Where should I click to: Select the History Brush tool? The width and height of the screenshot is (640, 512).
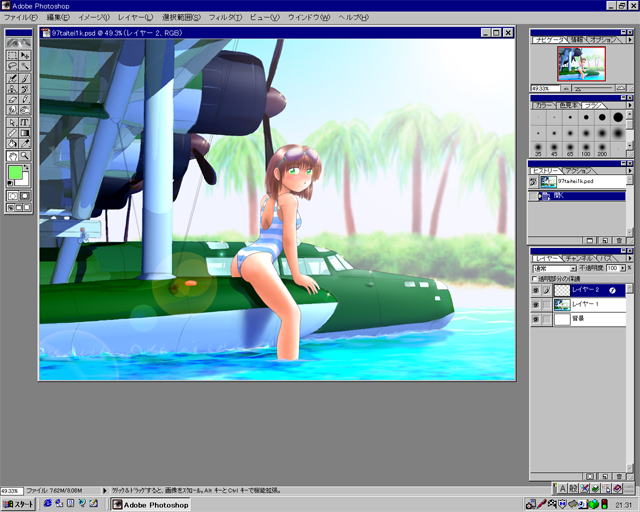pos(25,89)
